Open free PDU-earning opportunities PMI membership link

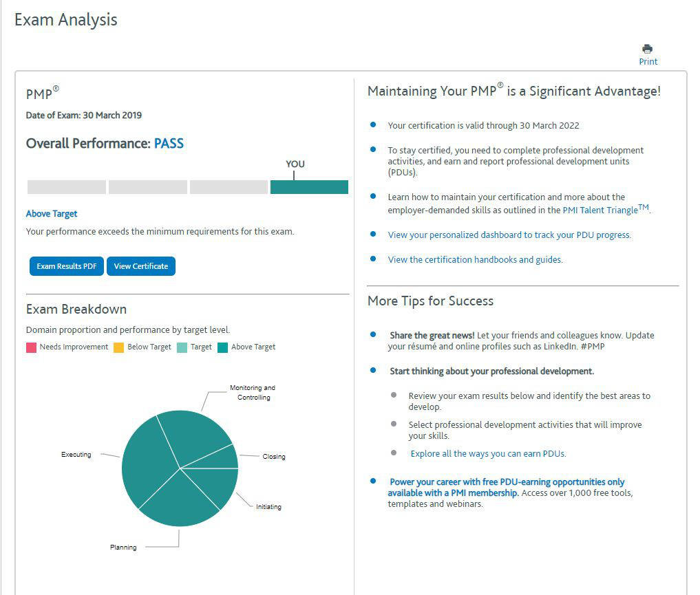[x=506, y=487]
